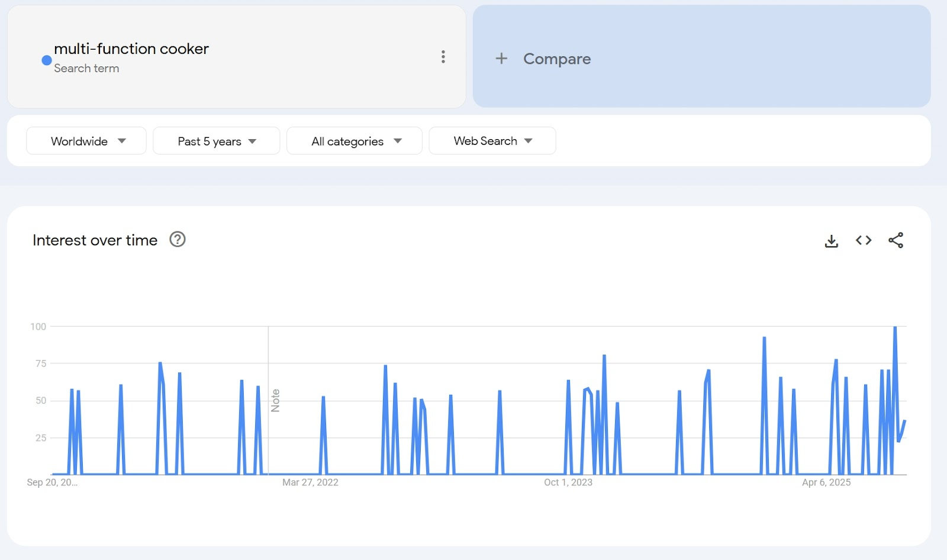Click the blue dot beside the search term

(x=47, y=60)
